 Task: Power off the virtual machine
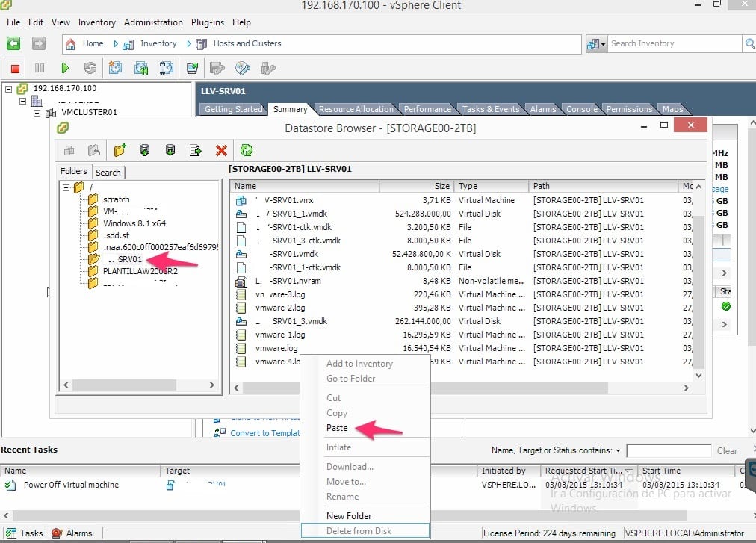pyautogui.click(x=14, y=68)
